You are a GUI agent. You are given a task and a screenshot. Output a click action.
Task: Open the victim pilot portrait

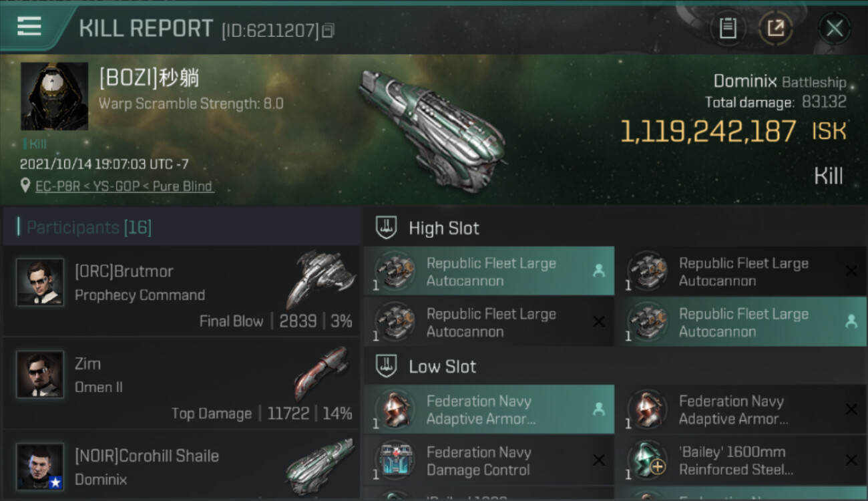54,96
